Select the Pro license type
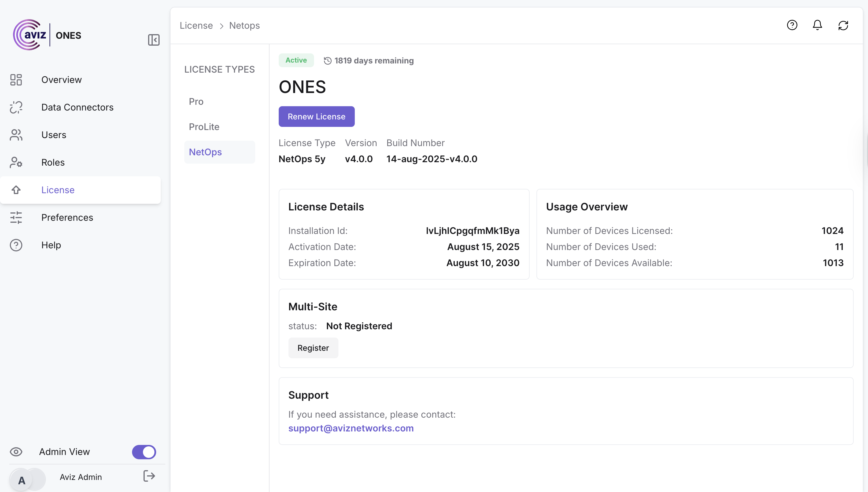The height and width of the screenshot is (492, 868). pyautogui.click(x=196, y=102)
